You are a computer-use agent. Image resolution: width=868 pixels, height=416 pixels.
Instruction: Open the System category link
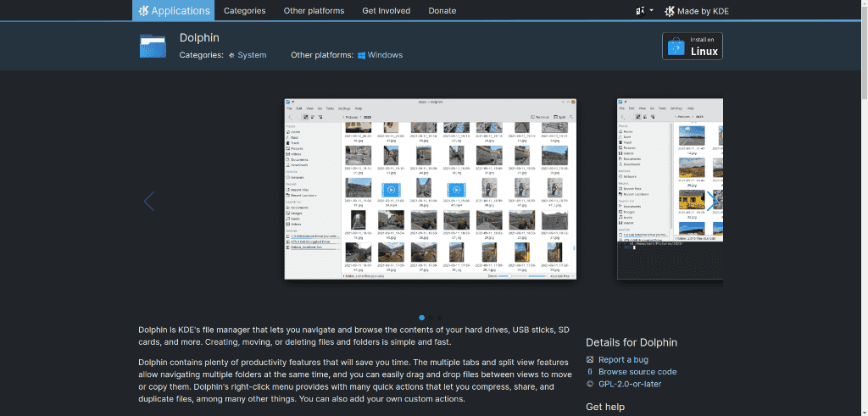pos(252,55)
